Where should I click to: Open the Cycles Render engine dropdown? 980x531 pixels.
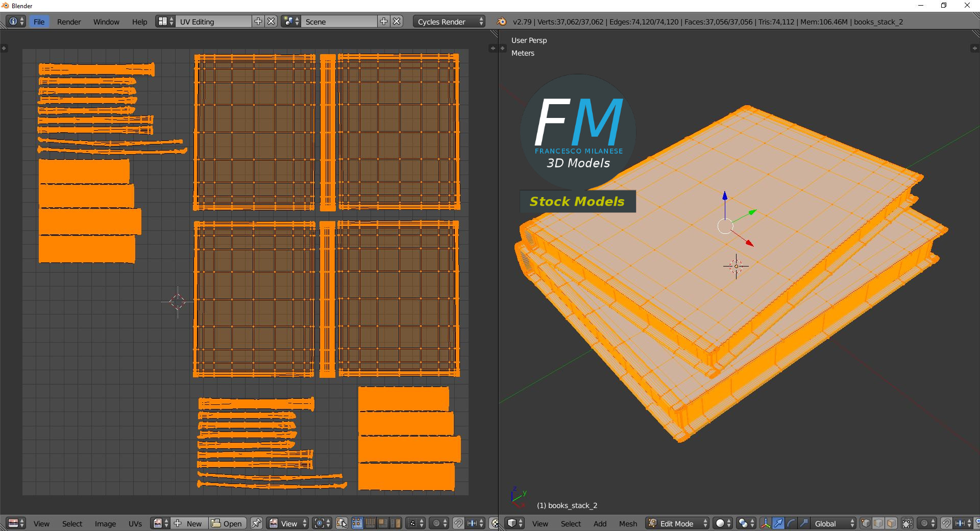449,21
